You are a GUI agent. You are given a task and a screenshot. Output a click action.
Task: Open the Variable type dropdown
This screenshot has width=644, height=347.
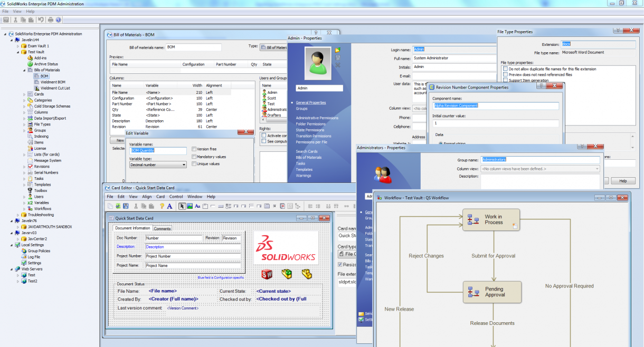[x=158, y=165]
